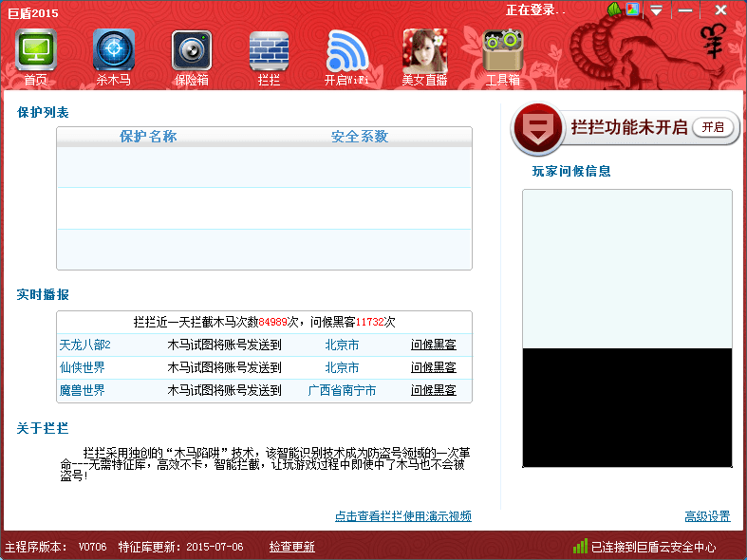Enable 拦拦 with the 开启 button
Screen dimensions: 747x560
point(713,127)
